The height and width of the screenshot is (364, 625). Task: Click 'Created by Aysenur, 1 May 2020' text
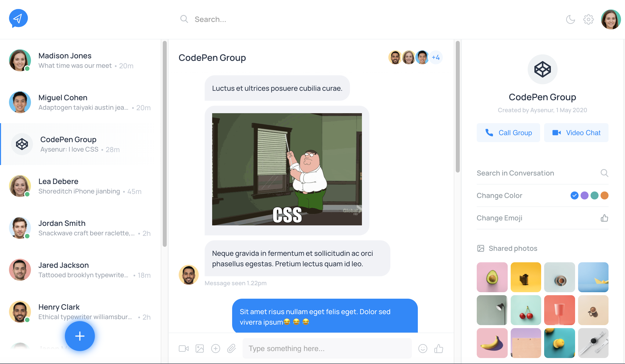tap(542, 110)
